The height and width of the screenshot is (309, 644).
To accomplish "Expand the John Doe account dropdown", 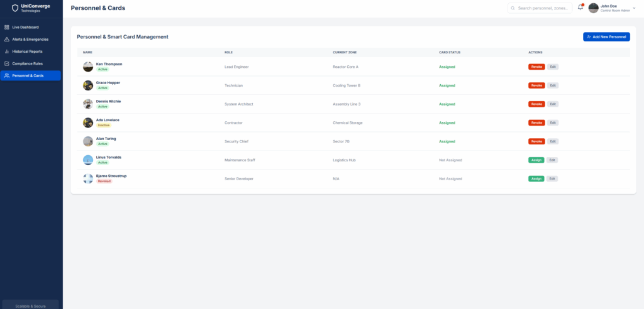I will 634,8.
